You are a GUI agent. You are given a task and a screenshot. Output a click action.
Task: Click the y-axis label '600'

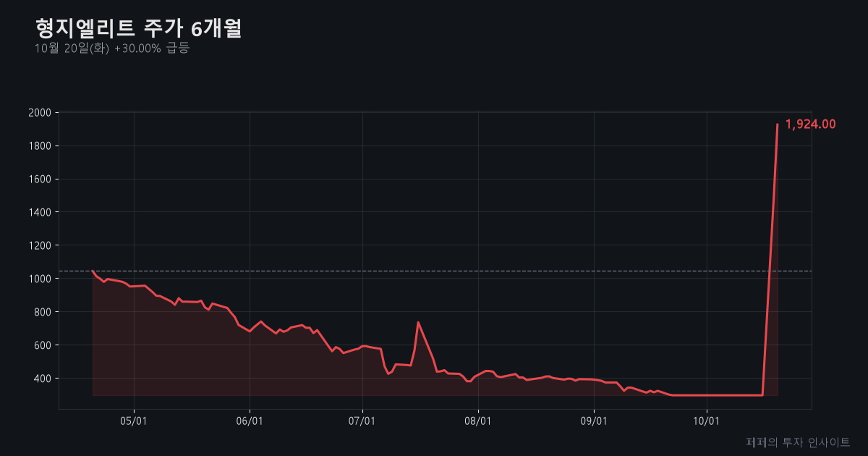tap(42, 346)
